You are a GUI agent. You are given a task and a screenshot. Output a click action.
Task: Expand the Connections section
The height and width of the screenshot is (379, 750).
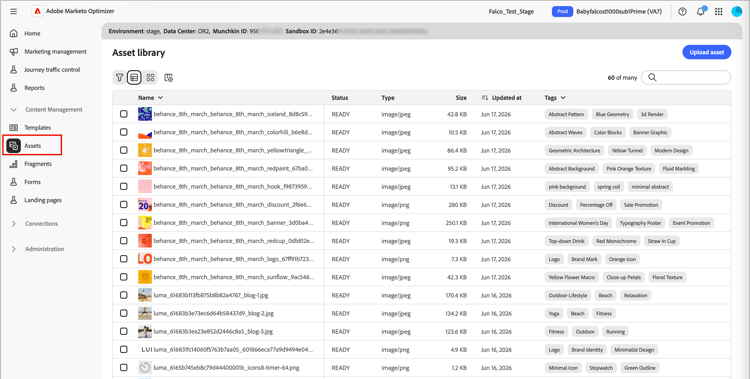13,224
